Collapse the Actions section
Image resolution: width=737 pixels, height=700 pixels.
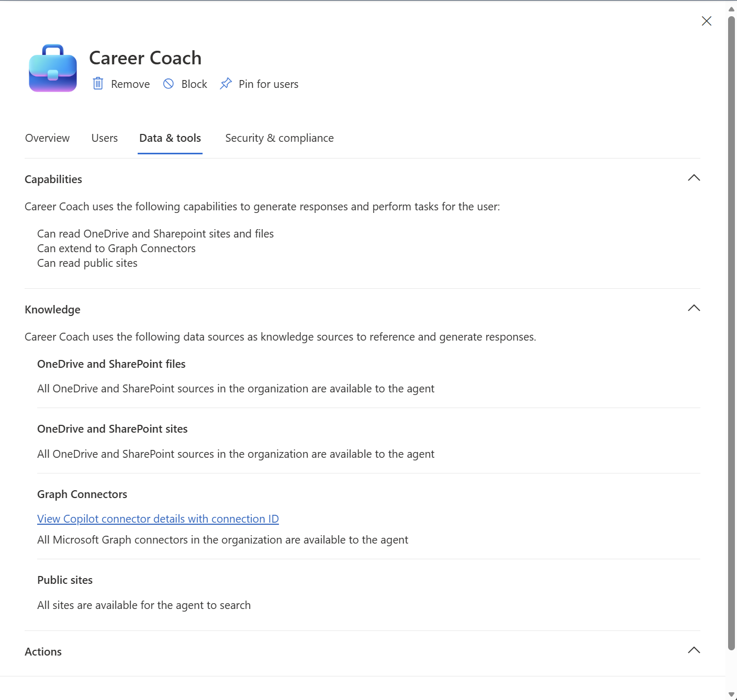694,650
